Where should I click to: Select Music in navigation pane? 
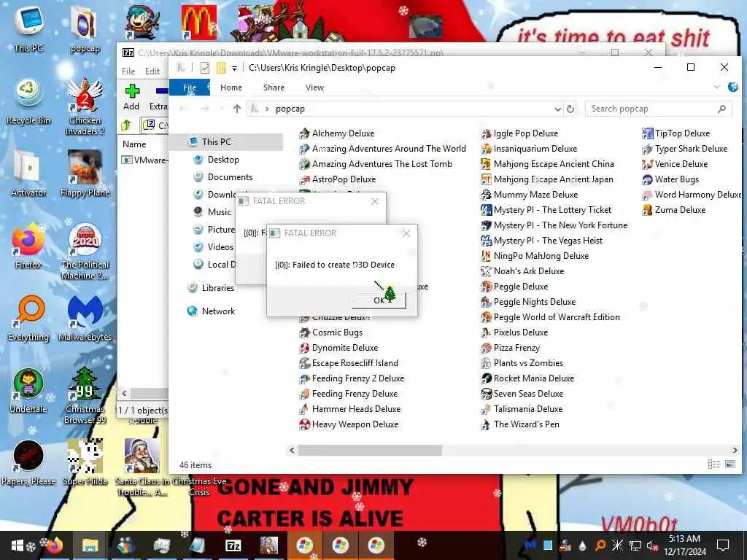219,212
